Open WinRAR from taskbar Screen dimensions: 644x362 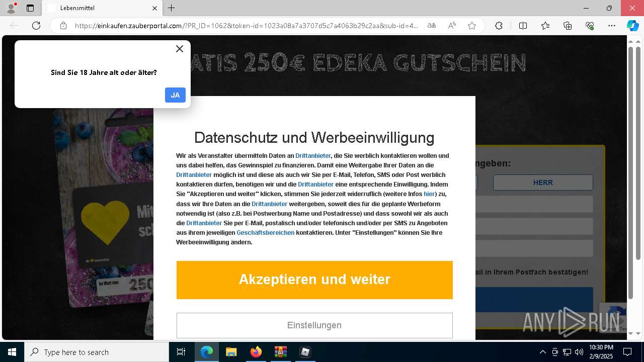tap(280, 352)
